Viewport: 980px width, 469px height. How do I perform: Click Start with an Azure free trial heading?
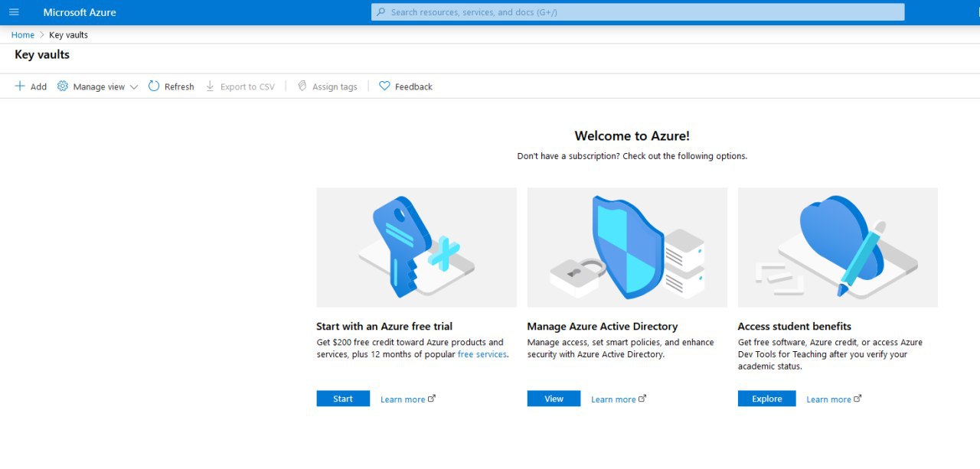[x=384, y=327]
